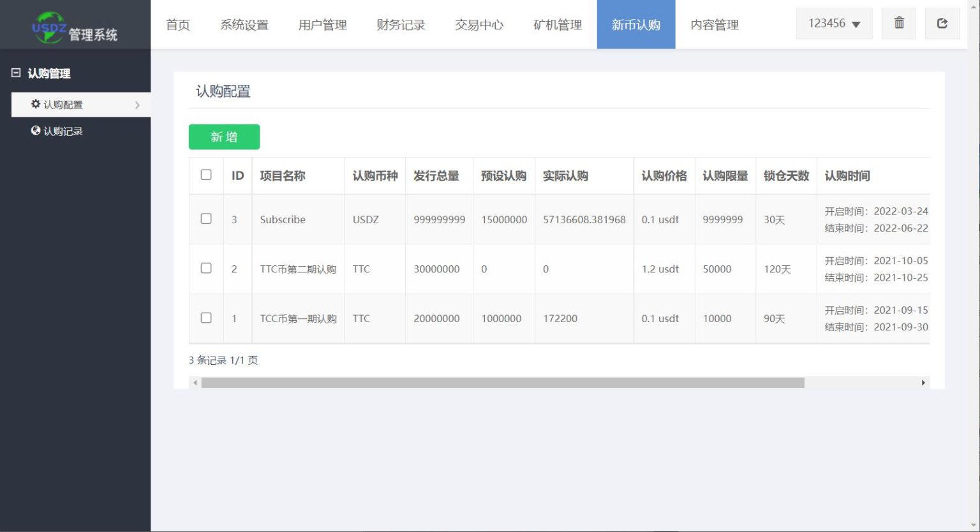
Task: Click the 认购币种 column header
Action: (375, 176)
